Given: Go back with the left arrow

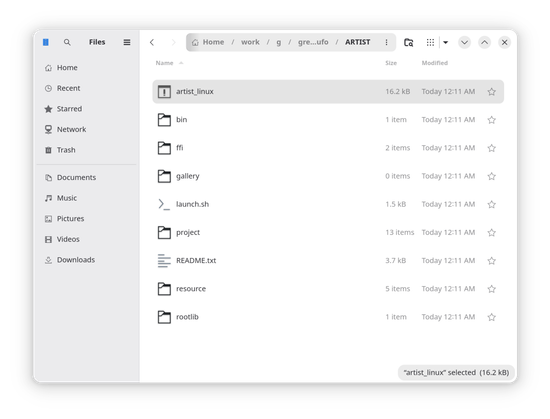Looking at the screenshot, I should tap(152, 42).
